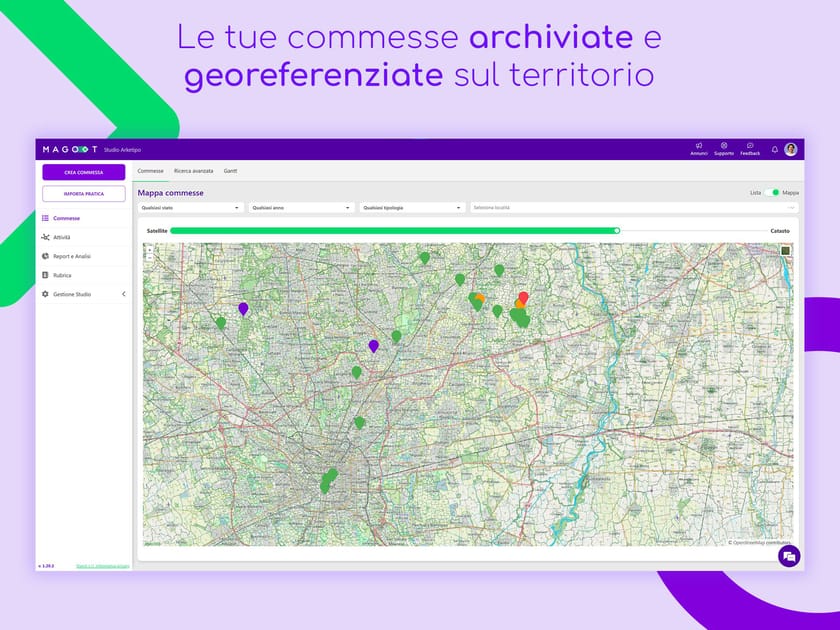Image resolution: width=840 pixels, height=630 pixels.
Task: Expand the Gestione Studio menu
Action: coord(70,294)
